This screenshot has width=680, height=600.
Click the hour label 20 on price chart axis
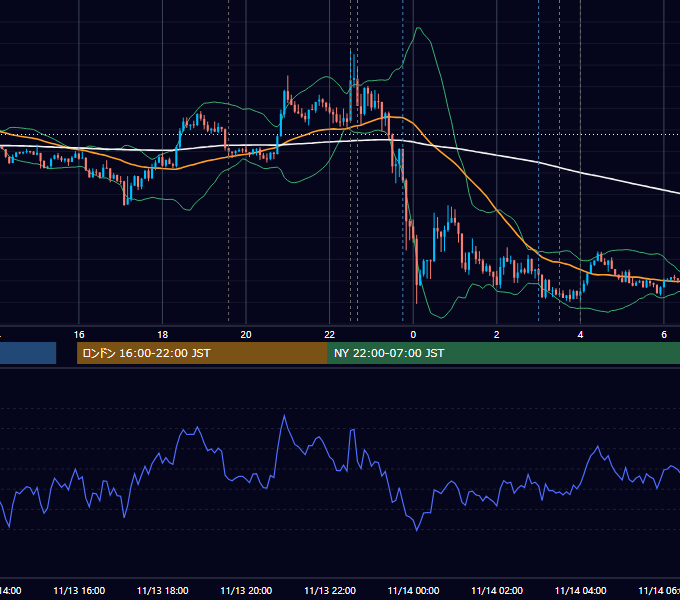pos(246,335)
